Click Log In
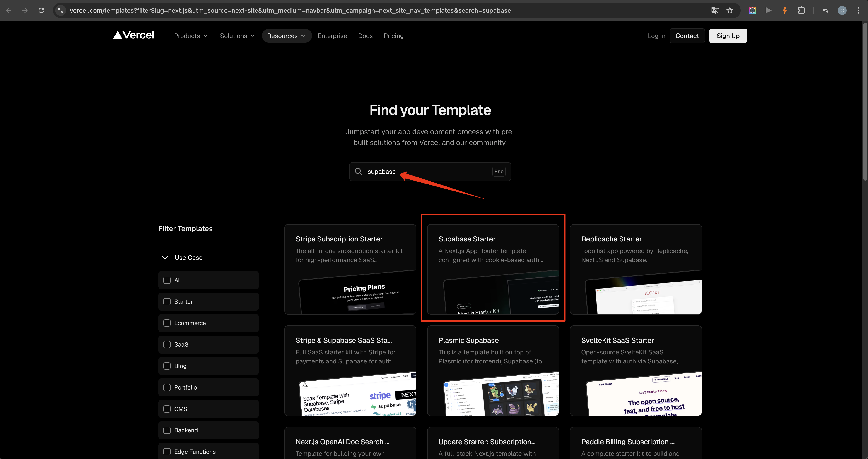 coord(656,36)
